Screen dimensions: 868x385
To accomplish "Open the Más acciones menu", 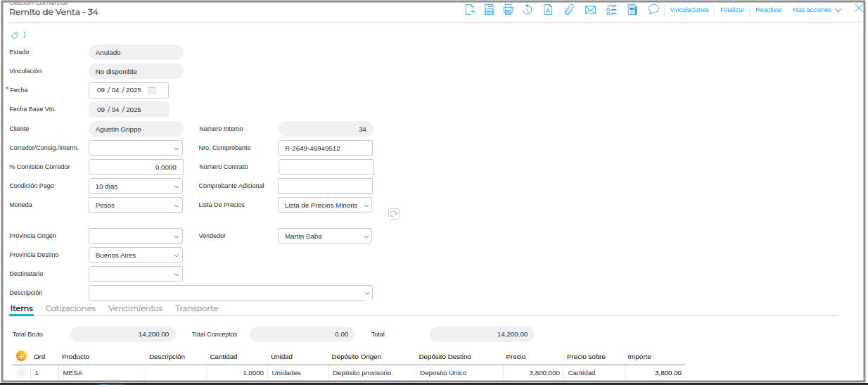I will click(816, 10).
